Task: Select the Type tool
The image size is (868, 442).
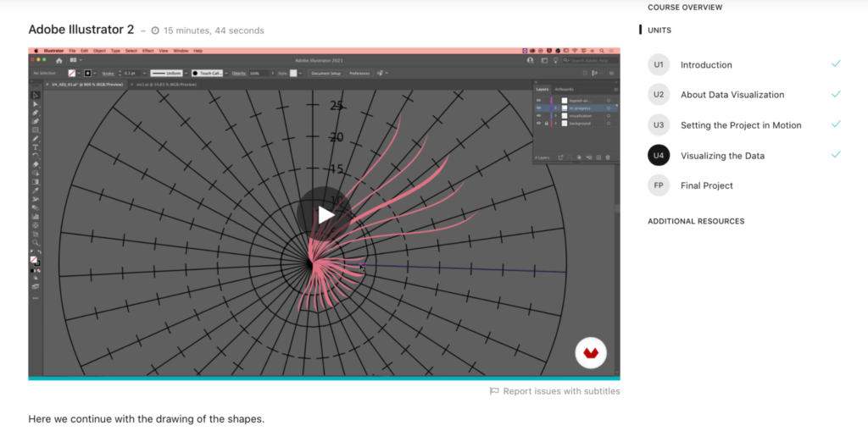Action: click(x=36, y=147)
